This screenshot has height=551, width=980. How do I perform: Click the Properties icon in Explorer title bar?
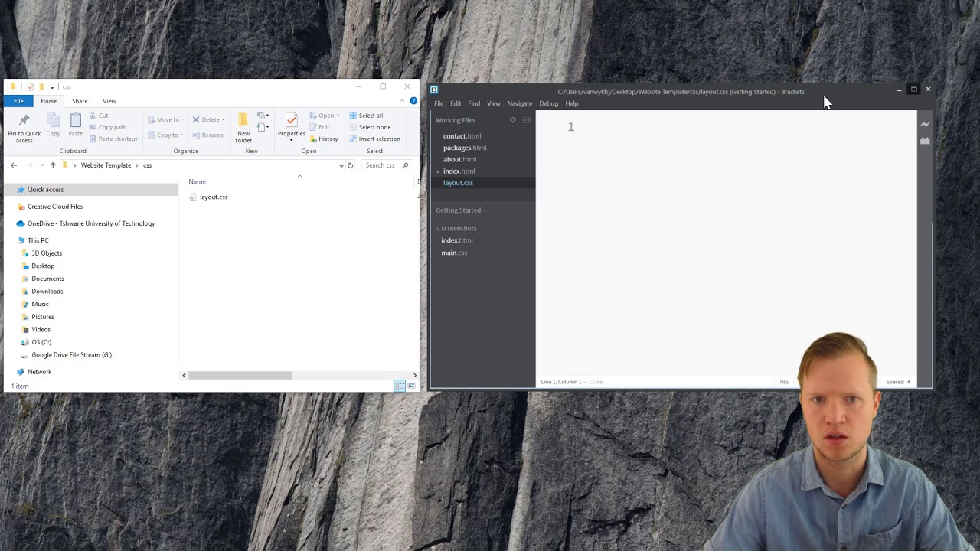[30, 86]
